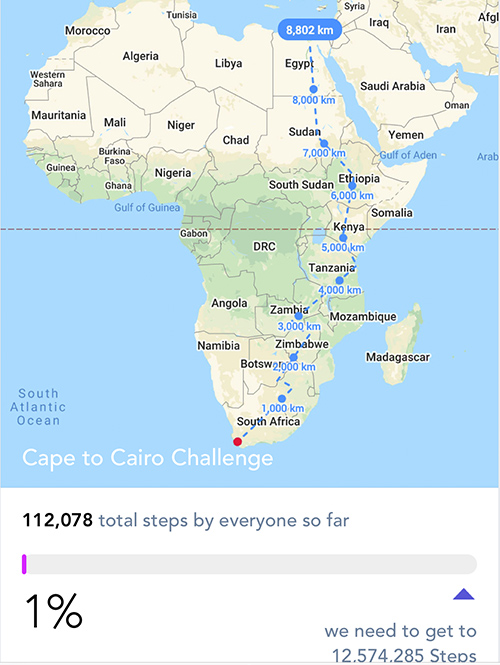This screenshot has height=665, width=500.
Task: Tap the 12,574,285 Steps goal text
Action: [x=404, y=655]
